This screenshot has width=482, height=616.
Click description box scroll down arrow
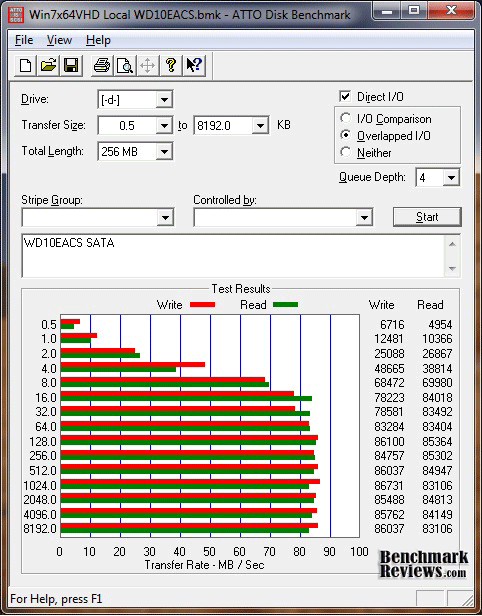pyautogui.click(x=452, y=269)
